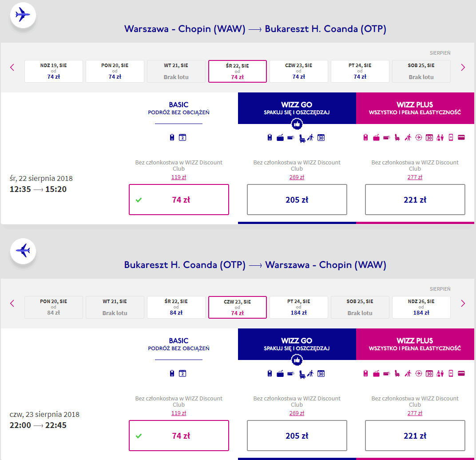Click the checked suitcase icon under return WIZZ GO
The image size is (476, 460).
(280, 374)
